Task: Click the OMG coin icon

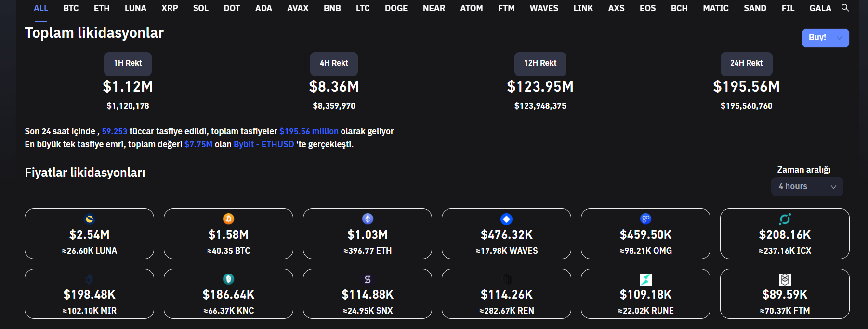Action: 645,219
